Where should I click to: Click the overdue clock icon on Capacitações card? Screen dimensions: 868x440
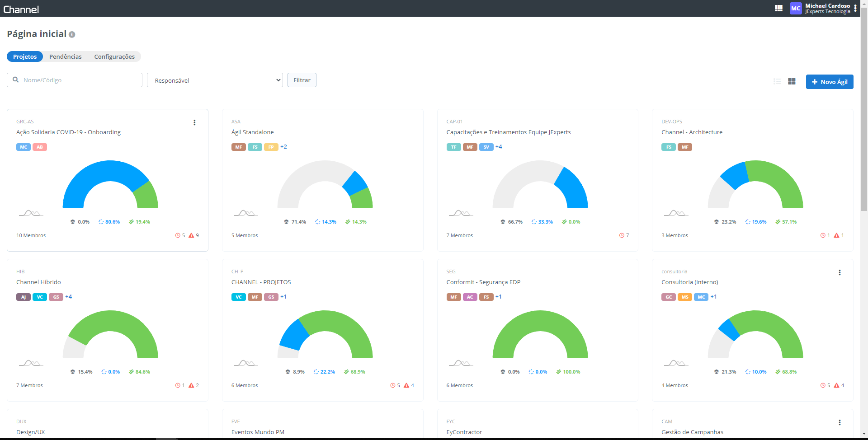[622, 235]
